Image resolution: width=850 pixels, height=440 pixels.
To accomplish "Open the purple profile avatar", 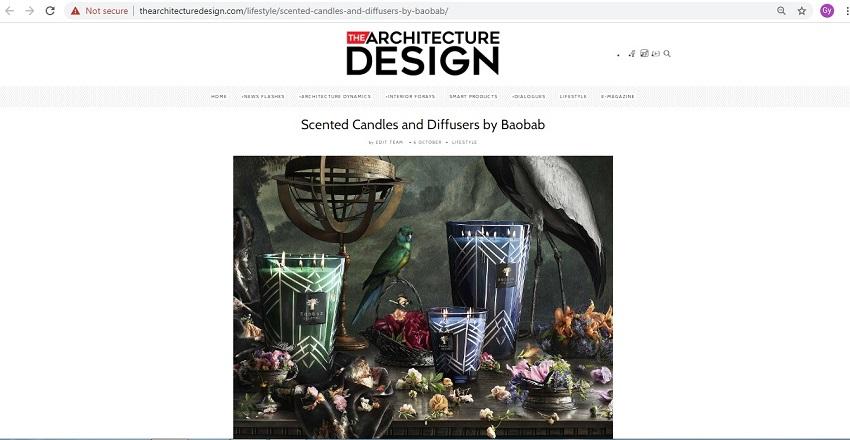I will (x=827, y=11).
